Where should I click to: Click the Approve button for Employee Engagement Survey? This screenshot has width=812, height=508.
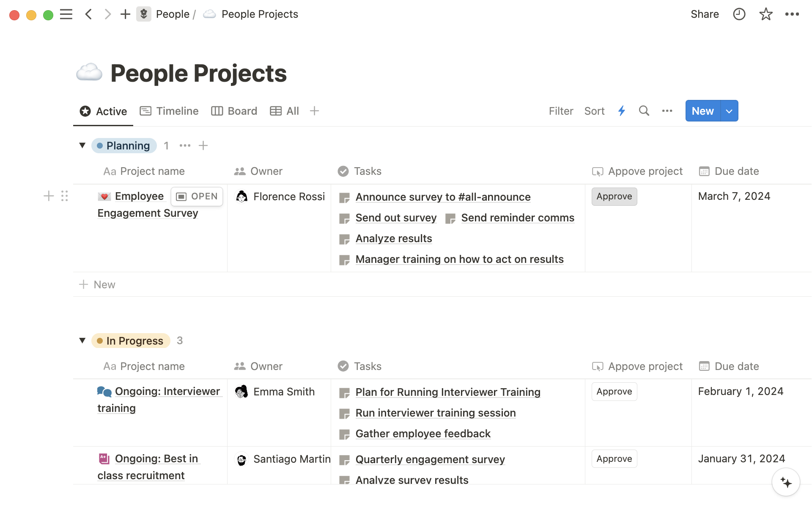pyautogui.click(x=614, y=196)
